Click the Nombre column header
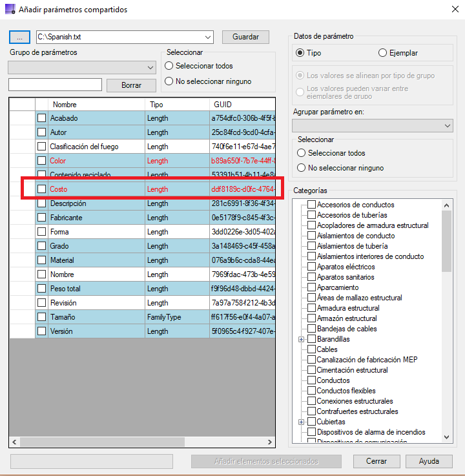 point(96,105)
